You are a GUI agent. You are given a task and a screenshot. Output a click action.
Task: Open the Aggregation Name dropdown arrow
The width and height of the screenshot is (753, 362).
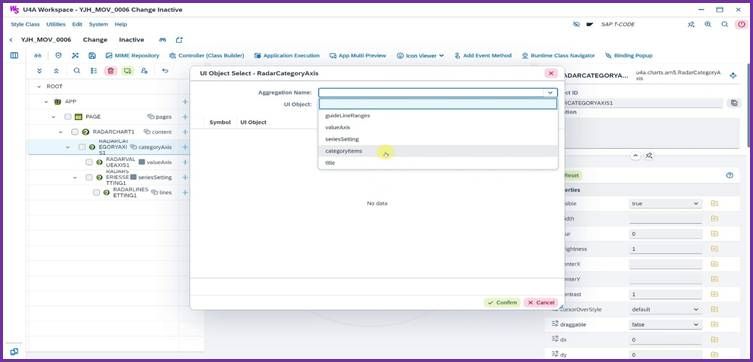[x=550, y=93]
